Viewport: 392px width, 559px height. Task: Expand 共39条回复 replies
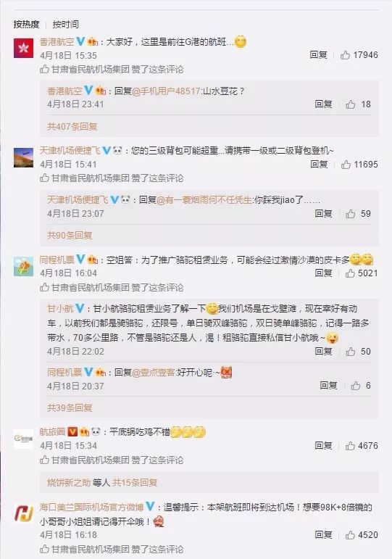click(70, 407)
